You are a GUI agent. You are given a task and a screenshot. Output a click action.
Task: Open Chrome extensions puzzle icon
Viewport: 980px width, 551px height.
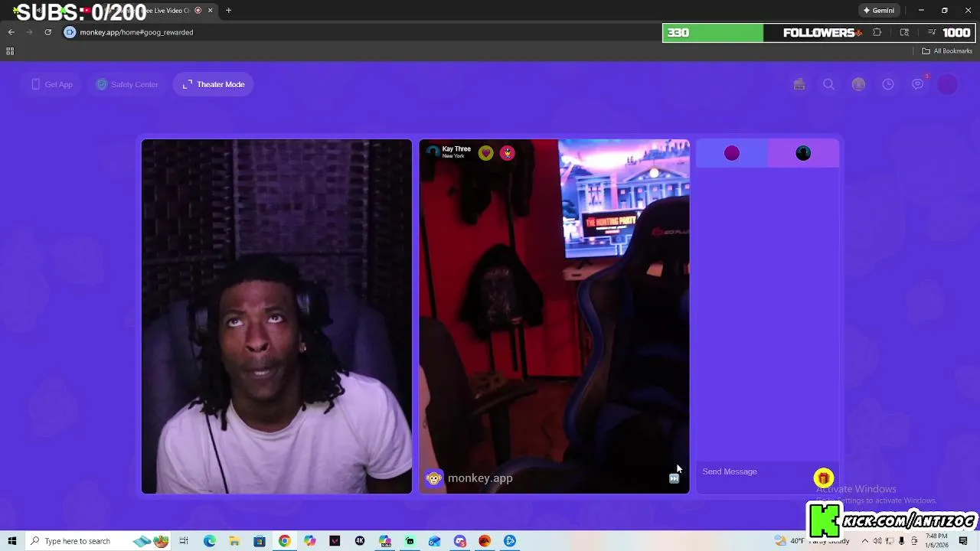coord(877,32)
